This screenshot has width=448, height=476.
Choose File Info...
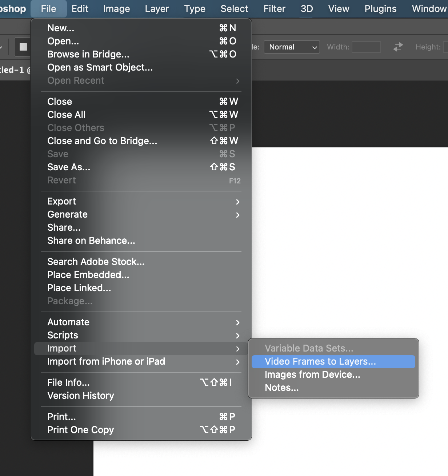[x=141, y=382]
